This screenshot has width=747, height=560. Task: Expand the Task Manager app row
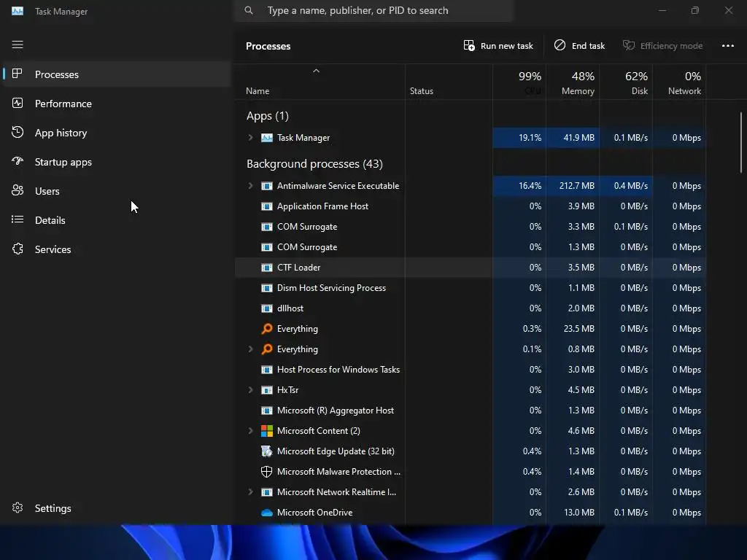(x=251, y=138)
